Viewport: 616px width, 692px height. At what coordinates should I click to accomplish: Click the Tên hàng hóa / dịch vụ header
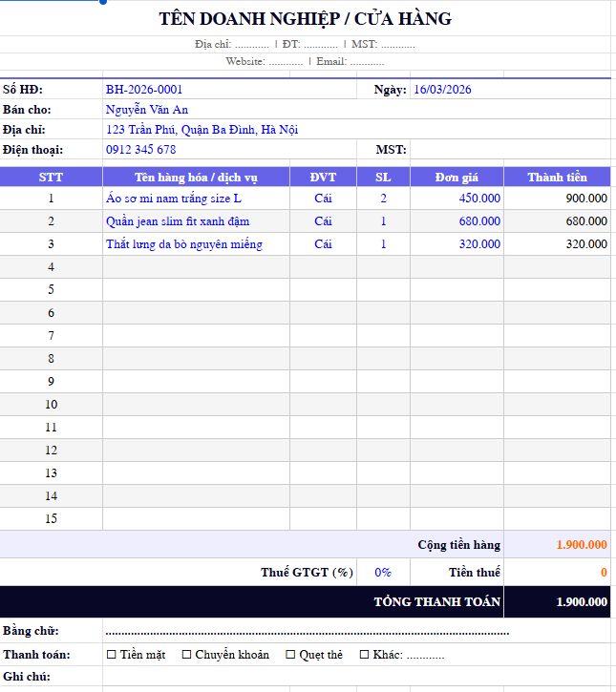[x=196, y=178]
